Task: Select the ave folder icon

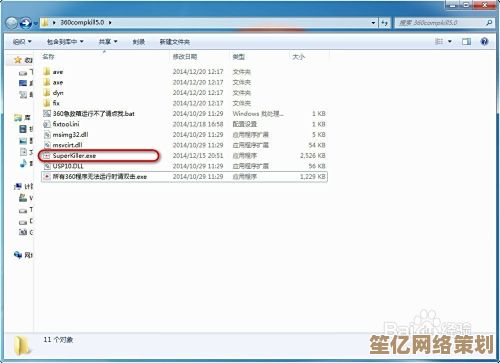Action: click(x=47, y=71)
